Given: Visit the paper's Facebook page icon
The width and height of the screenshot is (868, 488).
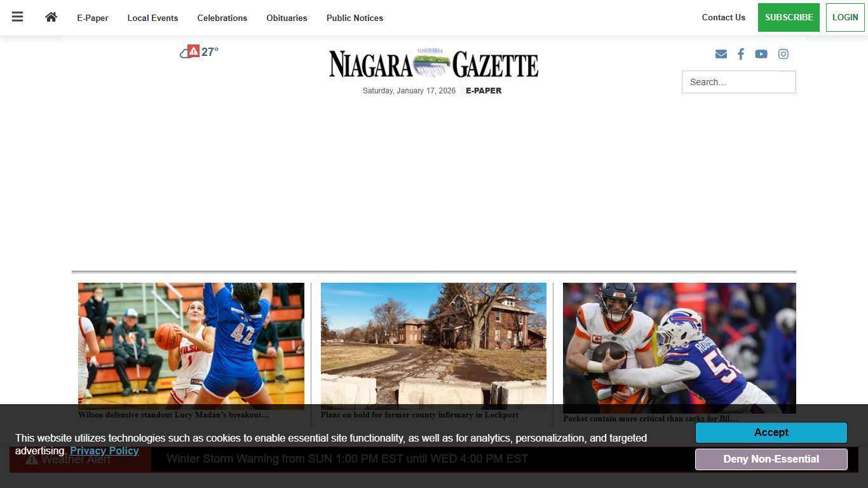Looking at the screenshot, I should 741,54.
